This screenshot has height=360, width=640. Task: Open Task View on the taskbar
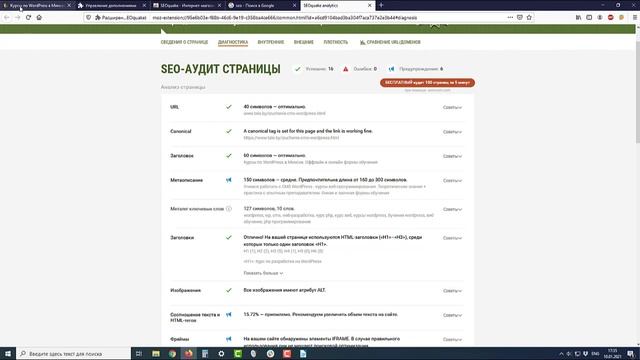point(139,353)
